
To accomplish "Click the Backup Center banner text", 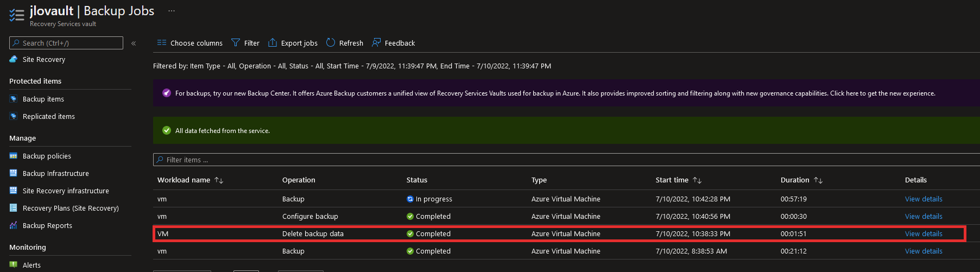I will click(x=555, y=93).
